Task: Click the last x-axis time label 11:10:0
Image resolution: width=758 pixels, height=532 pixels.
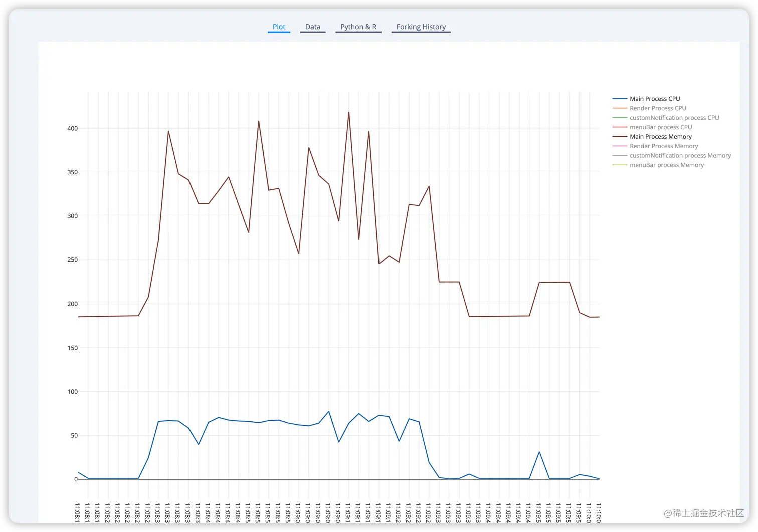Action: pyautogui.click(x=599, y=513)
